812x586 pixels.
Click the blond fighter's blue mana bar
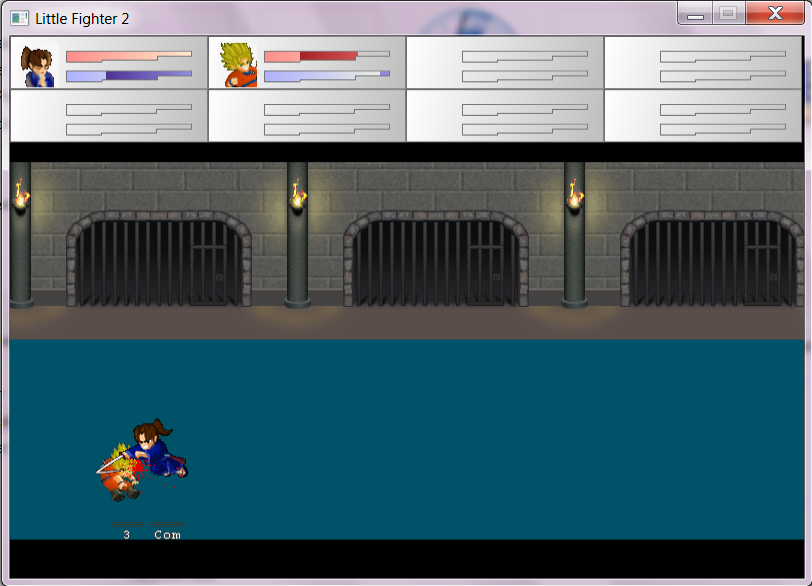[x=327, y=76]
